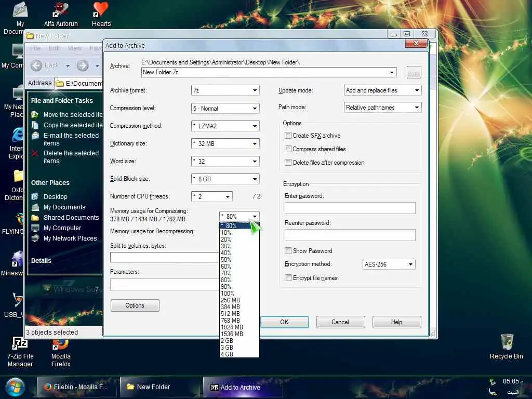Click the Parameters input field
This screenshot has height=399, width=532.
click(165, 285)
